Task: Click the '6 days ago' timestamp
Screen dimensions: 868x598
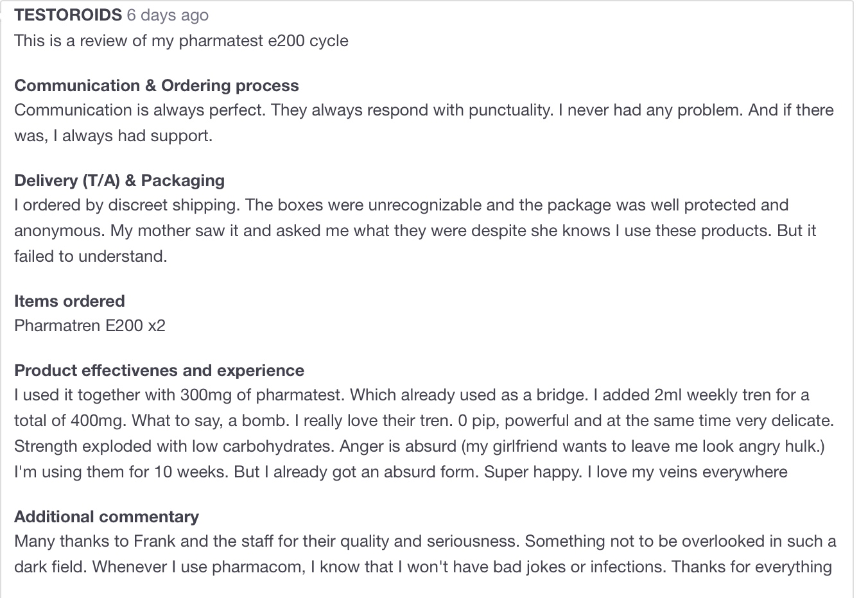Action: pyautogui.click(x=168, y=15)
